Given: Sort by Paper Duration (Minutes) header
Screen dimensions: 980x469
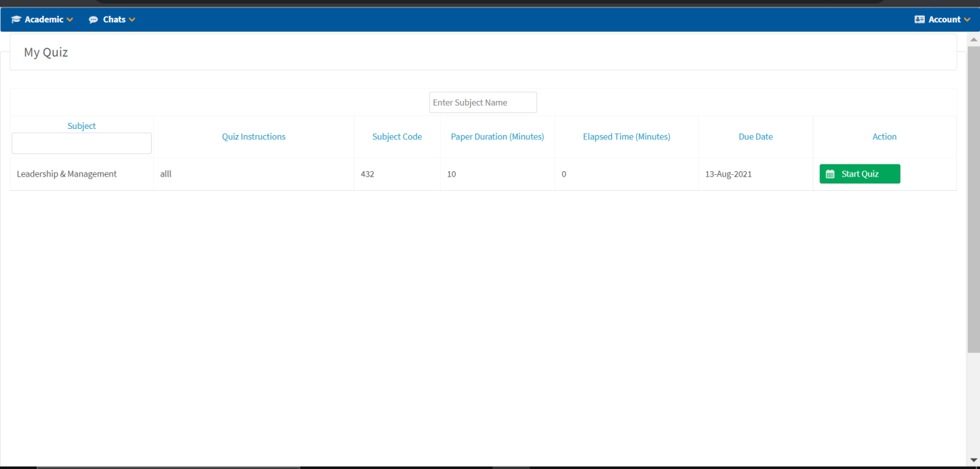Looking at the screenshot, I should (497, 136).
